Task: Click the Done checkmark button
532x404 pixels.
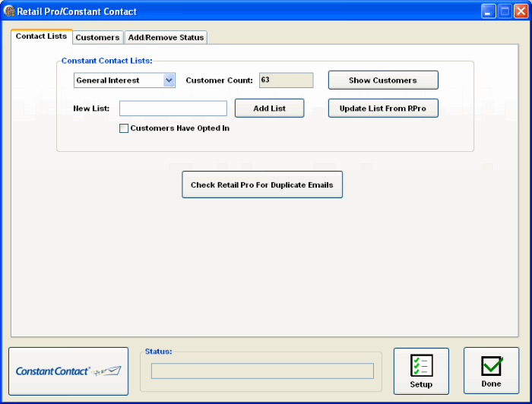Action: (491, 371)
